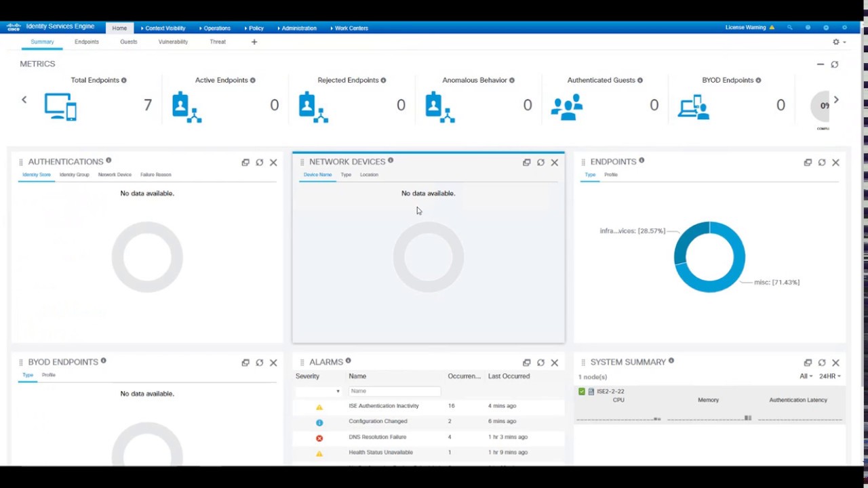Click the Active Endpoints icon

[186, 107]
